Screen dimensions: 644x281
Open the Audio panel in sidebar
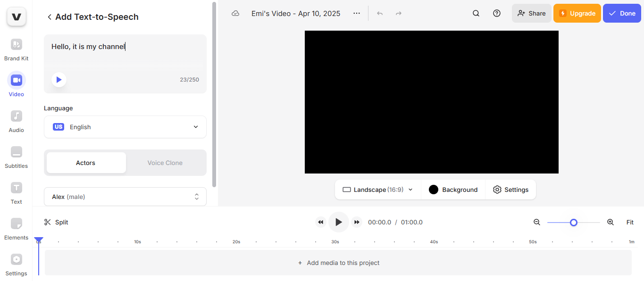[x=16, y=120]
